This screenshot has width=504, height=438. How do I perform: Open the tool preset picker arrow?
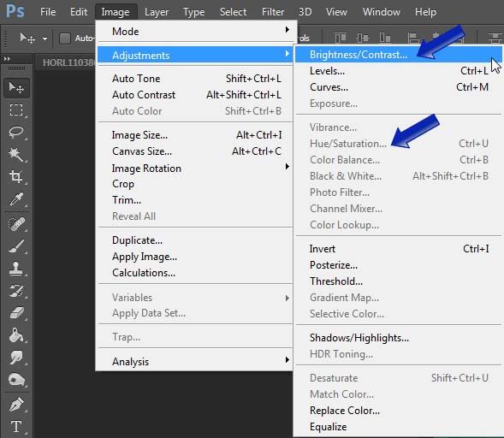pos(44,38)
